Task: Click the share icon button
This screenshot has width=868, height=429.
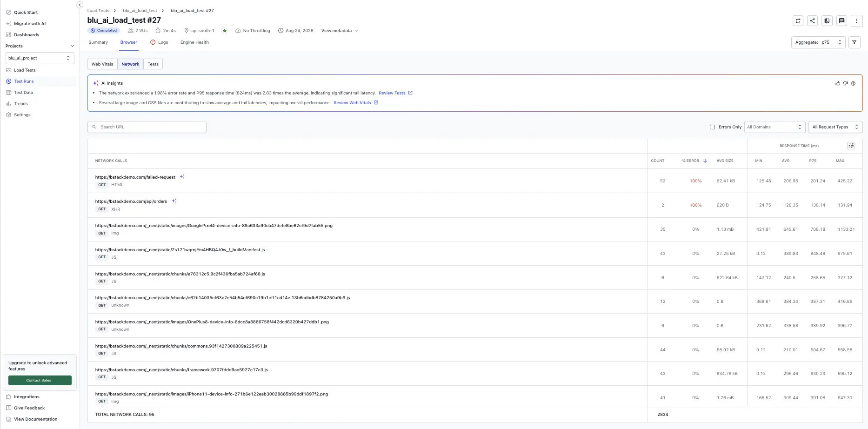Action: click(812, 20)
